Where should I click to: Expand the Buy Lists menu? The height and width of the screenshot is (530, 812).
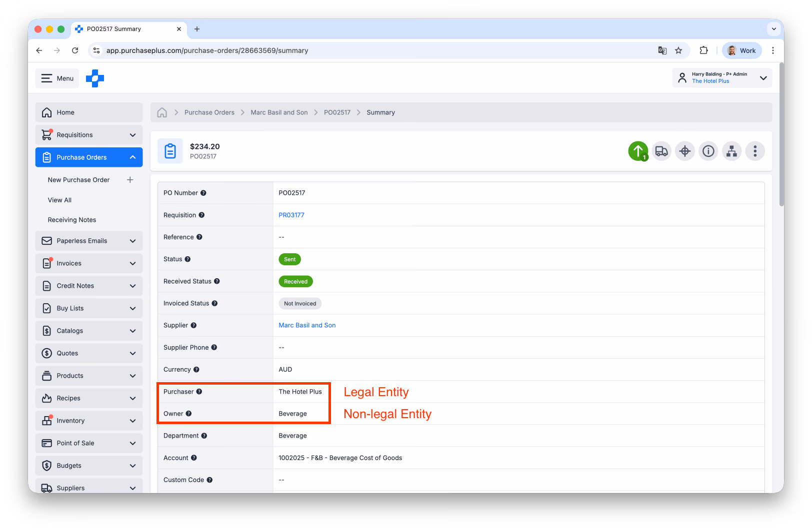(x=89, y=308)
